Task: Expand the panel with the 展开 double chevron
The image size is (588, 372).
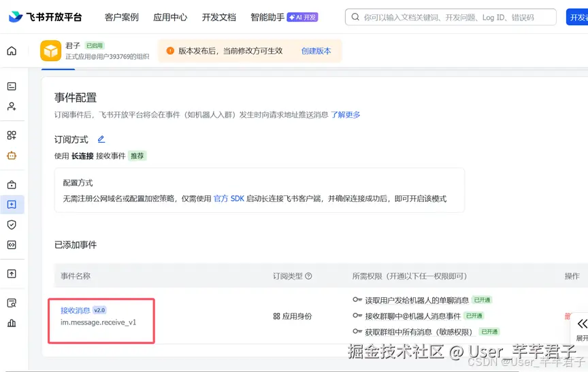Action: point(582,324)
